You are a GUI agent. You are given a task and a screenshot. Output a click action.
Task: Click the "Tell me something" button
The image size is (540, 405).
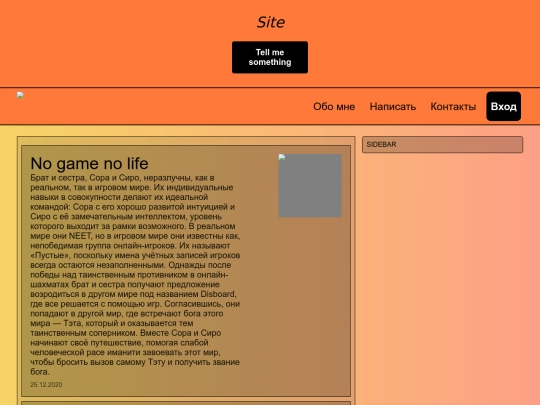click(x=270, y=57)
